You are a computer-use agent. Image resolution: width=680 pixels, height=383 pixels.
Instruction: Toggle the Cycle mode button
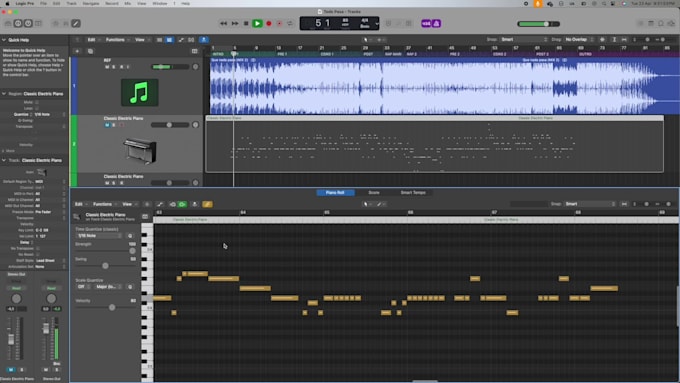pos(290,23)
